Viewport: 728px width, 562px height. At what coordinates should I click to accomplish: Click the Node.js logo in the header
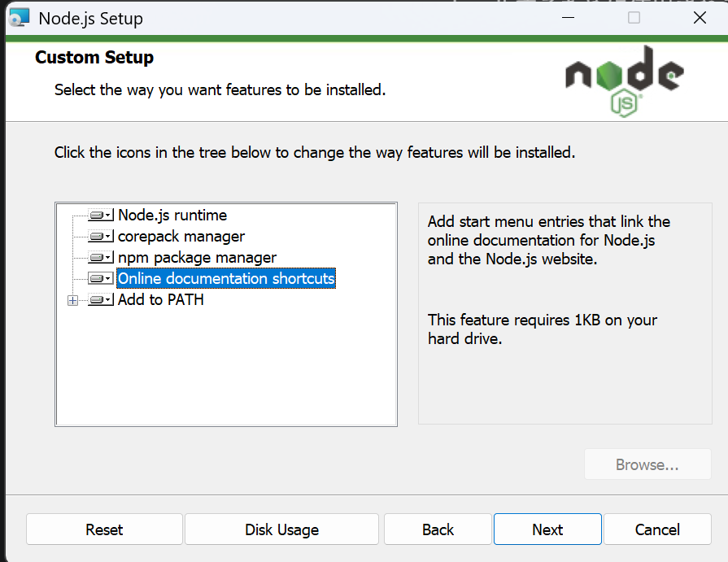pos(624,81)
